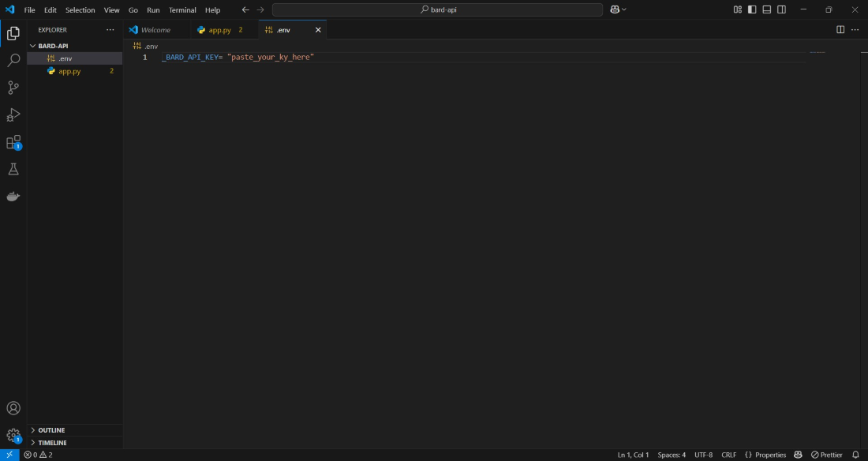The width and height of the screenshot is (868, 461).
Task: Open the Copilot chat icon in title bar
Action: pos(615,9)
